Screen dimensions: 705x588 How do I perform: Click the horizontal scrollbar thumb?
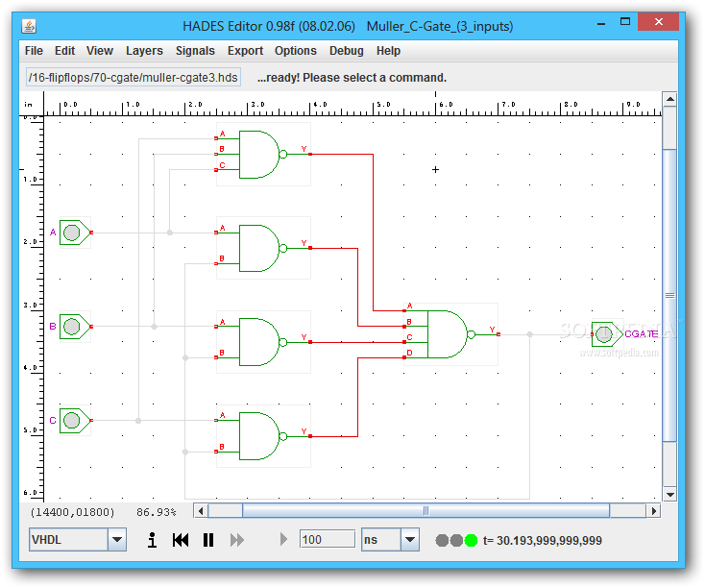pyautogui.click(x=425, y=511)
